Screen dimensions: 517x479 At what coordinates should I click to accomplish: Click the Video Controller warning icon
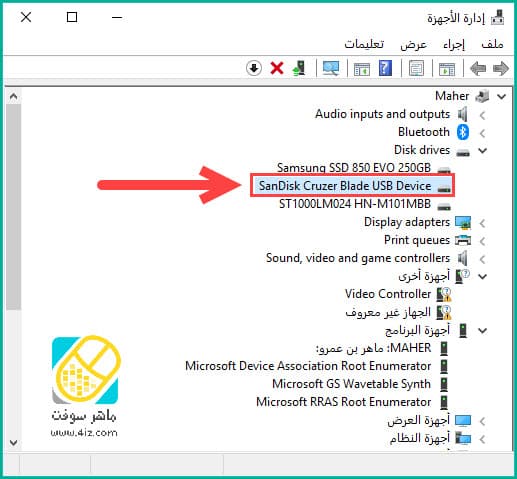pos(444,294)
